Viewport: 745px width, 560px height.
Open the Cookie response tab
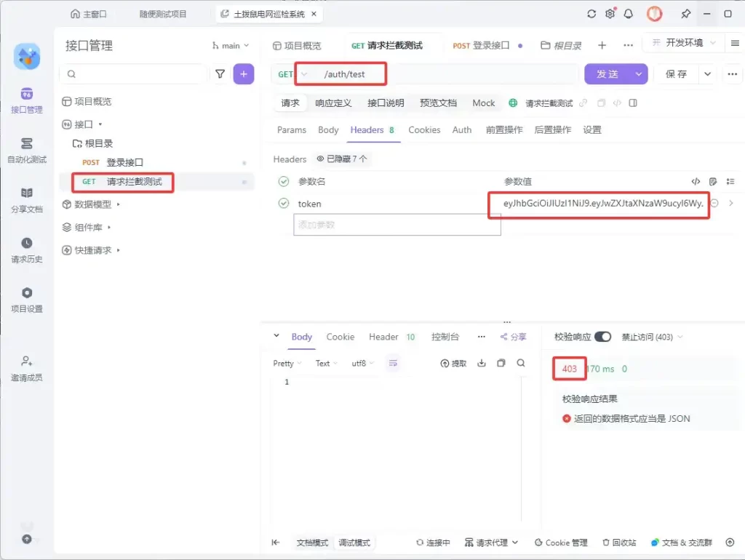click(340, 337)
